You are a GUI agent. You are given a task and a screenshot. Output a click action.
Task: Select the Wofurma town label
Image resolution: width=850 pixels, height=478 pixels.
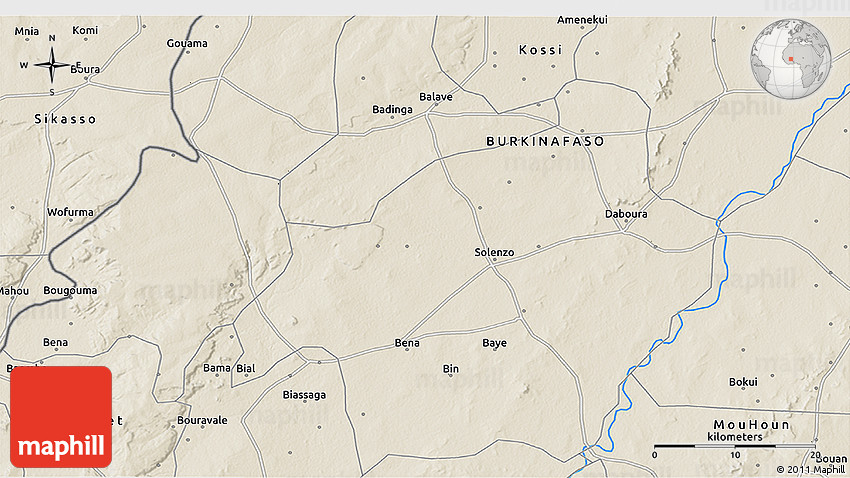(70, 212)
